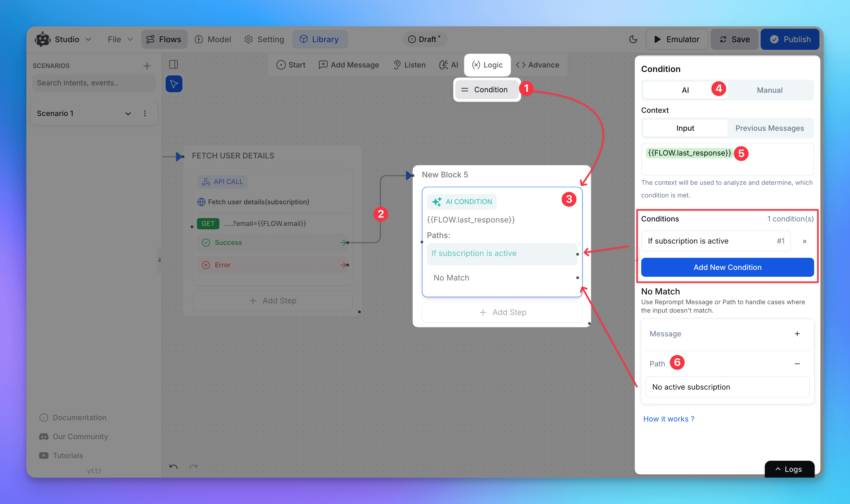Image resolution: width=850 pixels, height=504 pixels.
Task: Expand the Scenario 1 chevron
Action: [128, 113]
